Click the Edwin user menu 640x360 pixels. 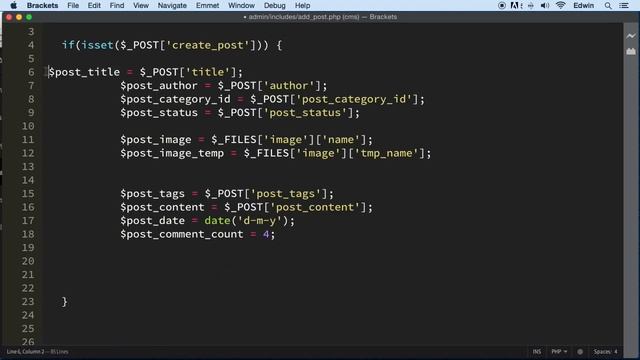[x=584, y=5]
